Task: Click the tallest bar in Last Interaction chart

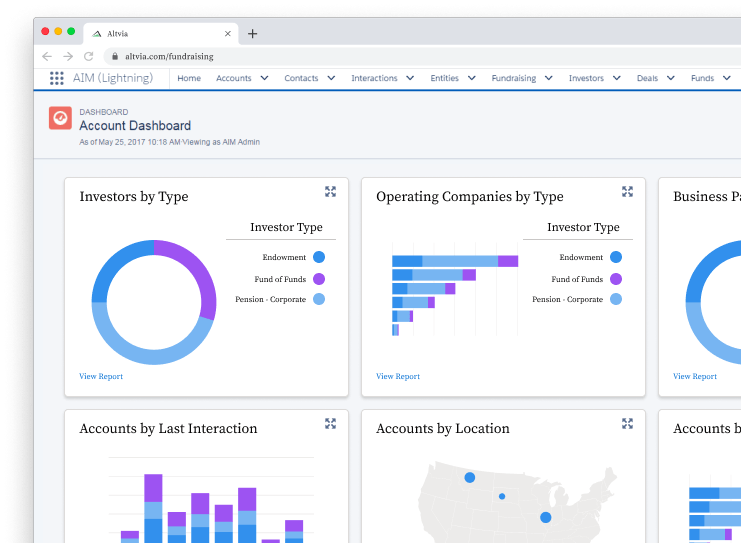Action: tap(153, 509)
